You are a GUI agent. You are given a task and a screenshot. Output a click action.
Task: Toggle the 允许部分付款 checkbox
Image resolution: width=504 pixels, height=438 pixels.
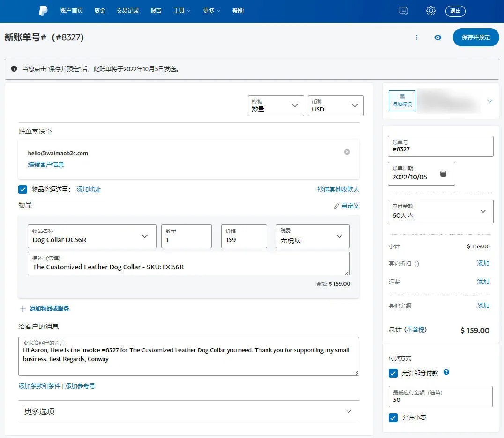click(x=393, y=373)
